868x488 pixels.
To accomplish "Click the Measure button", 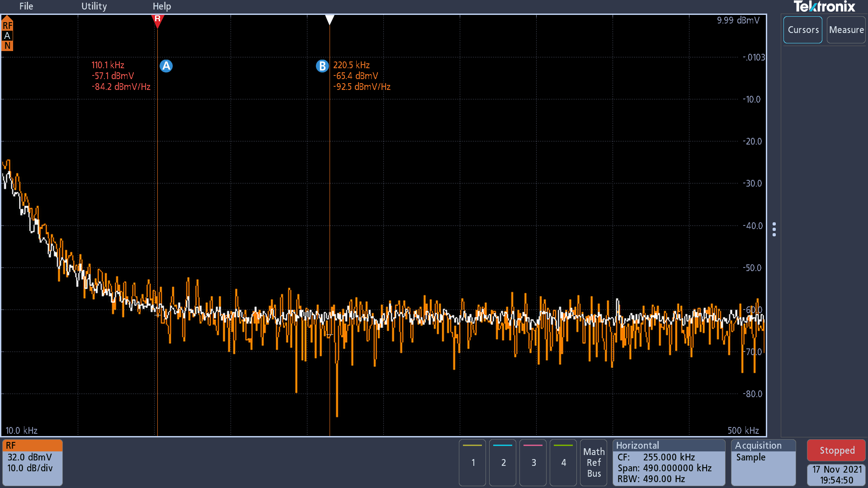I will point(846,30).
